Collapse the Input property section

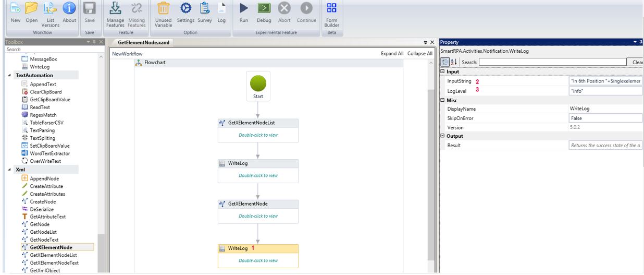click(x=443, y=71)
